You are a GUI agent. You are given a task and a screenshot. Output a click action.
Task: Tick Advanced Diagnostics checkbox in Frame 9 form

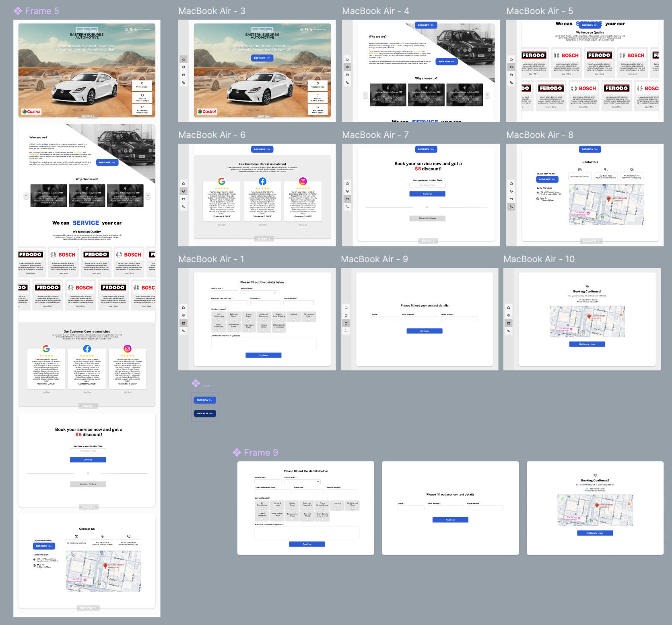[307, 508]
